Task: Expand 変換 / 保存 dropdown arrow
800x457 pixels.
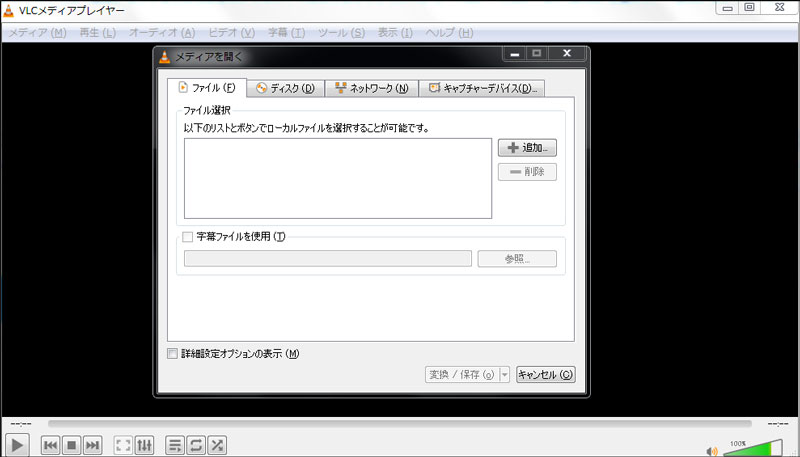Action: [505, 375]
